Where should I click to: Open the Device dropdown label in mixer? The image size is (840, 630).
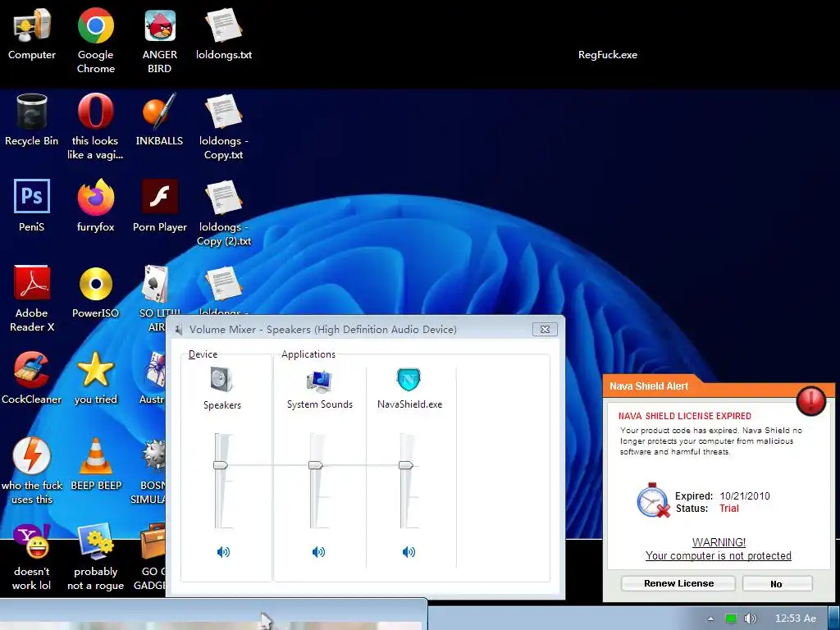(x=203, y=354)
